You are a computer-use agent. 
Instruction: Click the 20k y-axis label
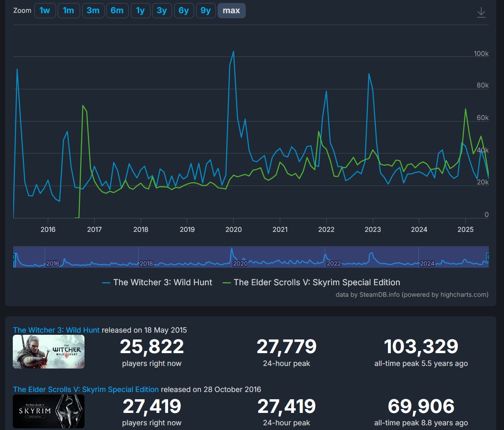483,182
